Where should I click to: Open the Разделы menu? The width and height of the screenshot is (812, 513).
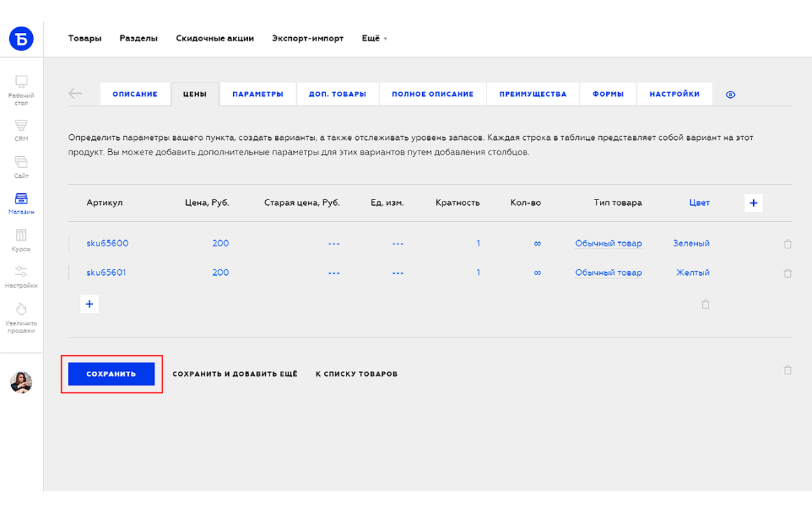(139, 38)
